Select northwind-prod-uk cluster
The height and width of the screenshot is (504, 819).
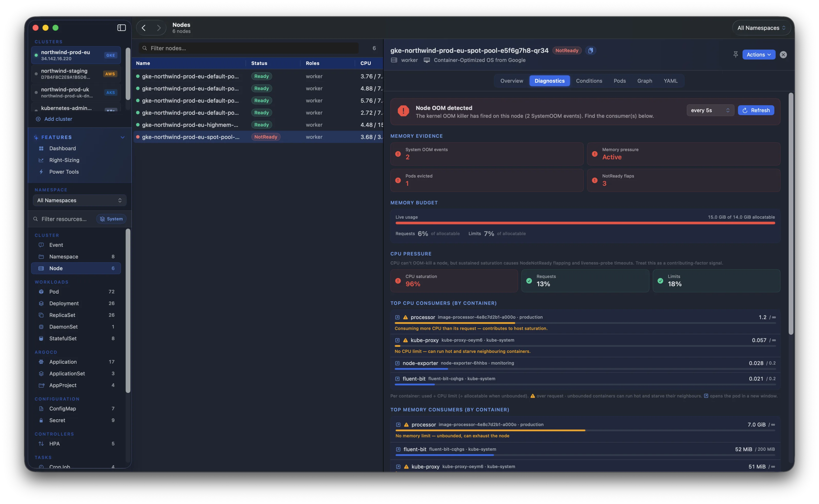pos(76,92)
